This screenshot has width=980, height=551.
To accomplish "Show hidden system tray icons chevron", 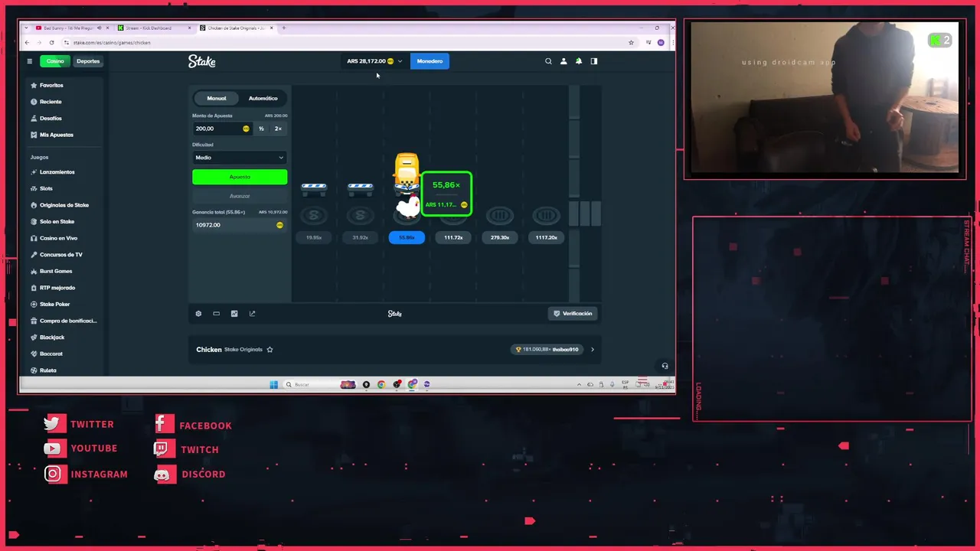I will 579,384.
